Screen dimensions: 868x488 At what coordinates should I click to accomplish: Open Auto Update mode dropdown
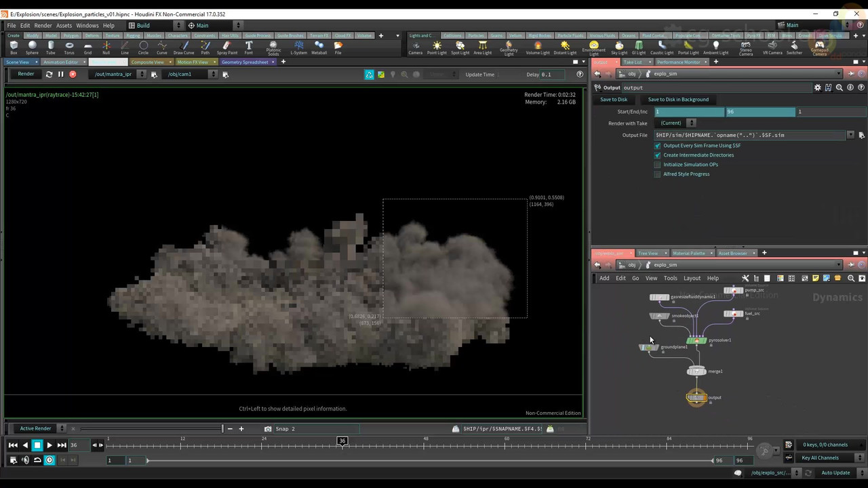coord(840,472)
